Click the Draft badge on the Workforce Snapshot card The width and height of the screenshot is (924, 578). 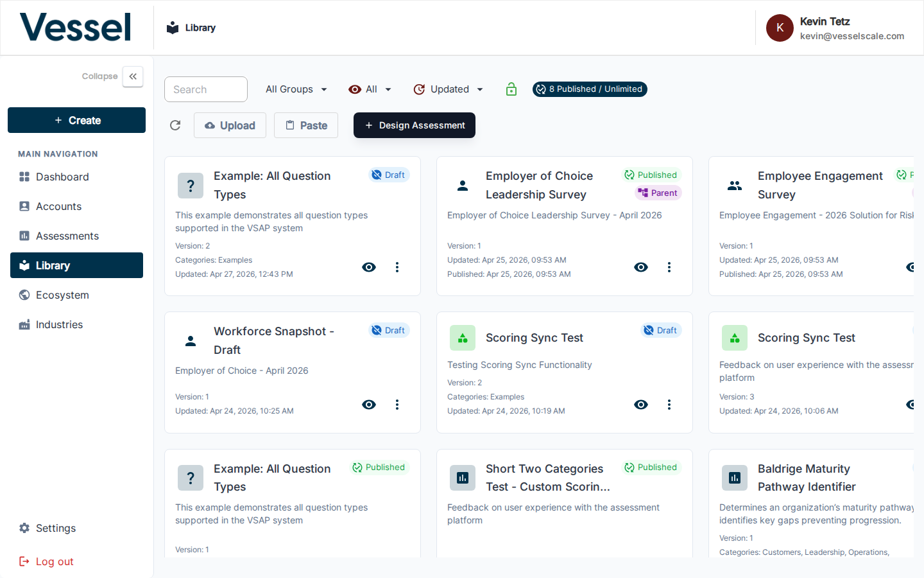pos(389,330)
